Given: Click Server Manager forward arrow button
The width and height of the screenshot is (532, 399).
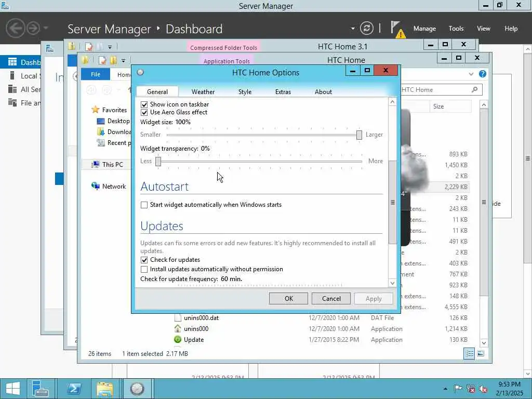Looking at the screenshot, I should tap(33, 28).
